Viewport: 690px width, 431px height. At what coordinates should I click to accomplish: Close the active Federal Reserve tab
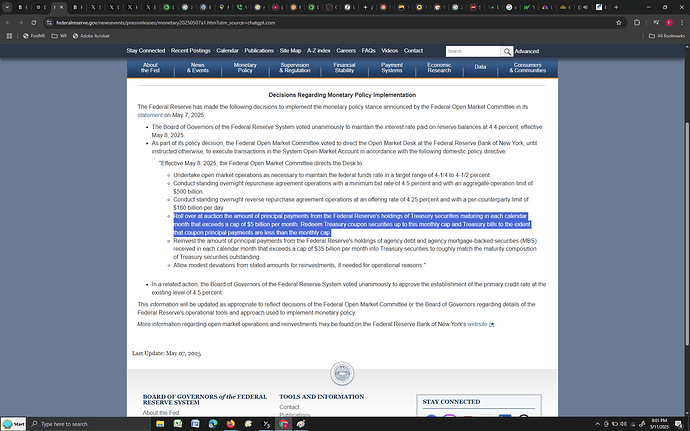(62, 7)
